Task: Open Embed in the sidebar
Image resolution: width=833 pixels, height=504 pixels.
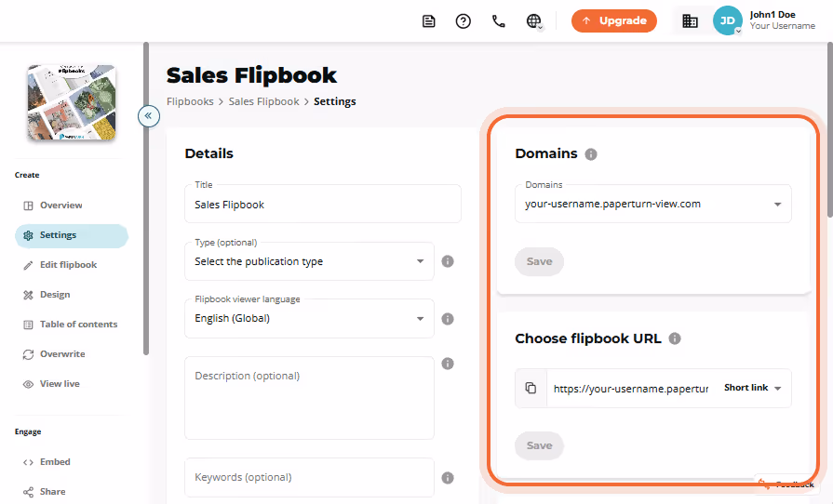Action: (x=71, y=462)
